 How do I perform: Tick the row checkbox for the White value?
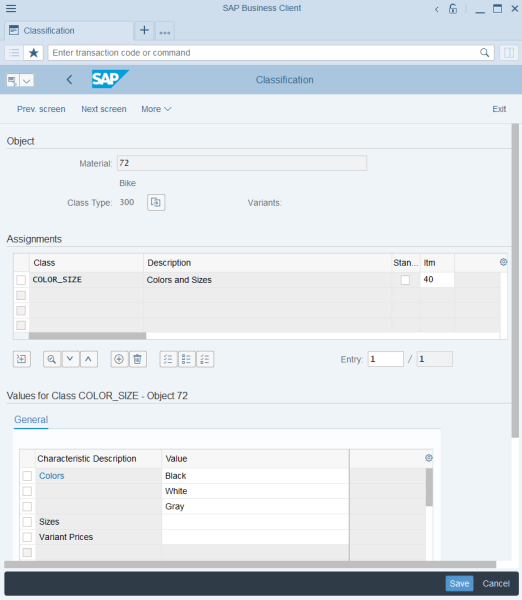(x=27, y=491)
